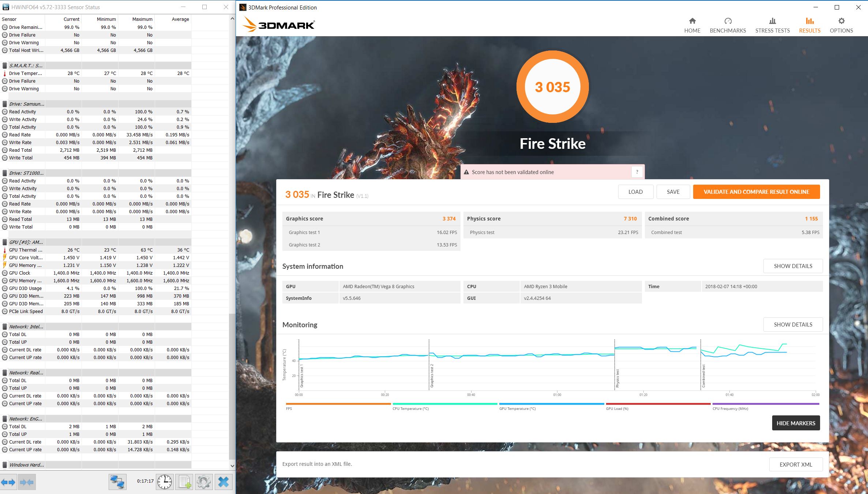Image resolution: width=868 pixels, height=494 pixels.
Task: Click Validate and Compare Result Online
Action: (x=756, y=192)
